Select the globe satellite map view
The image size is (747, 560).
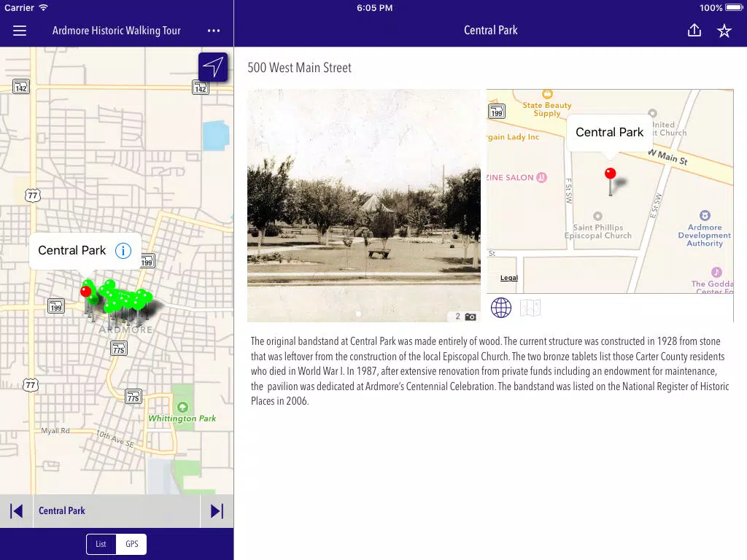pos(501,308)
